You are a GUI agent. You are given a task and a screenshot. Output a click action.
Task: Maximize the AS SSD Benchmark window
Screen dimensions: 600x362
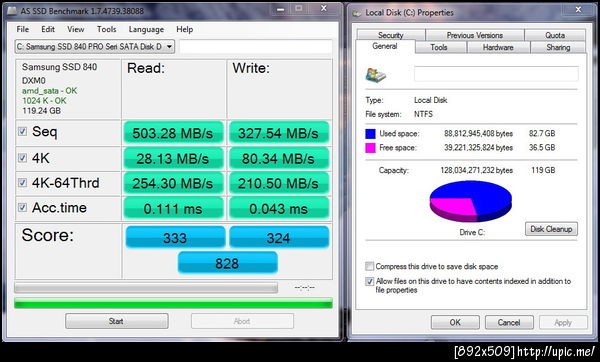pyautogui.click(x=299, y=8)
